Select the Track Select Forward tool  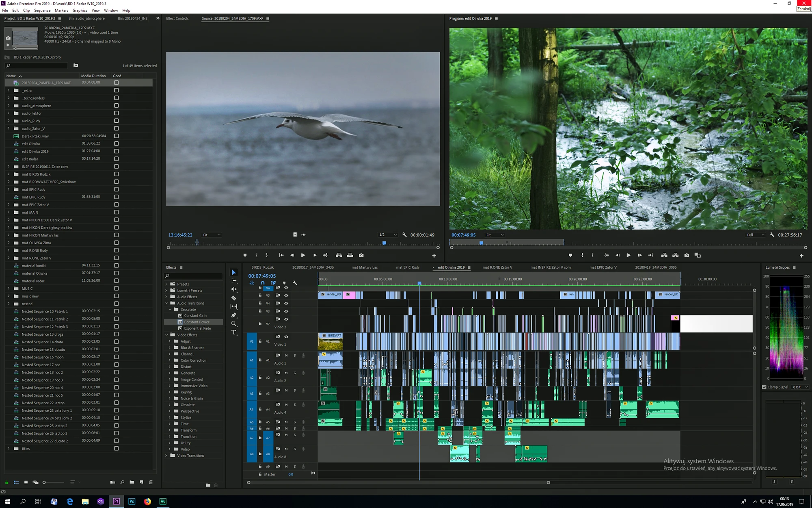click(x=234, y=281)
